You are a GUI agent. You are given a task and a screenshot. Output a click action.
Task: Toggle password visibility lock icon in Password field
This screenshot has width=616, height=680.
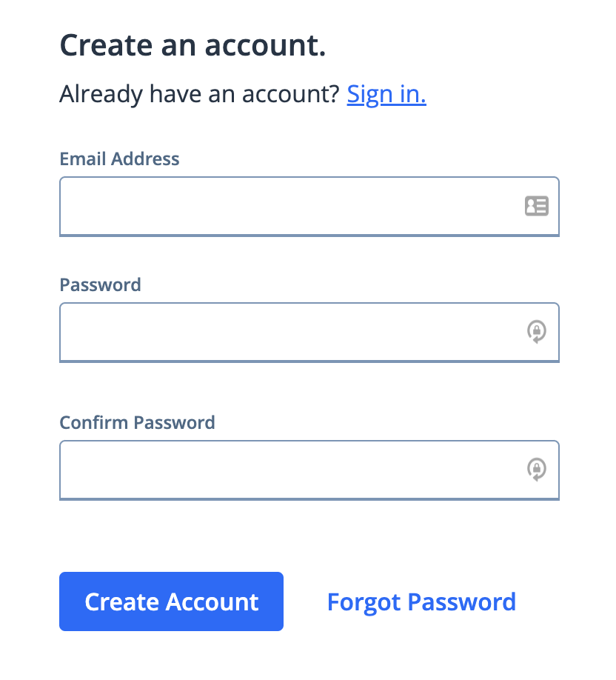(x=536, y=332)
